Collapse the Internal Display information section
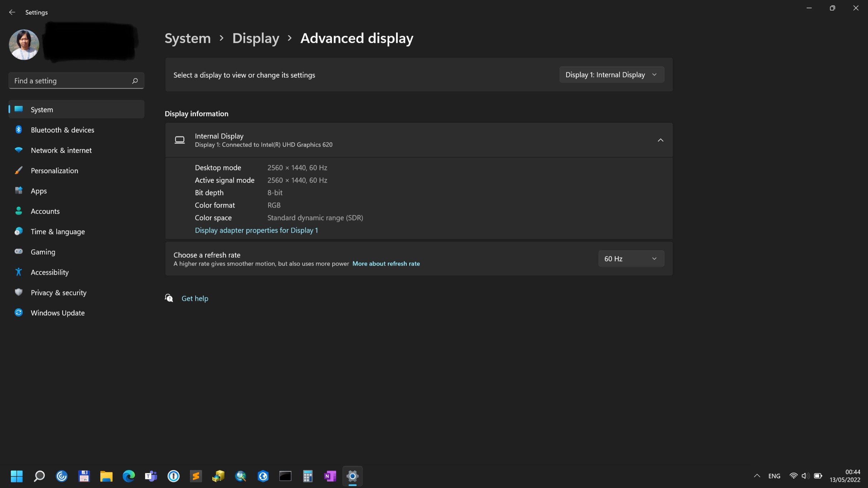This screenshot has width=868, height=488. click(x=660, y=140)
